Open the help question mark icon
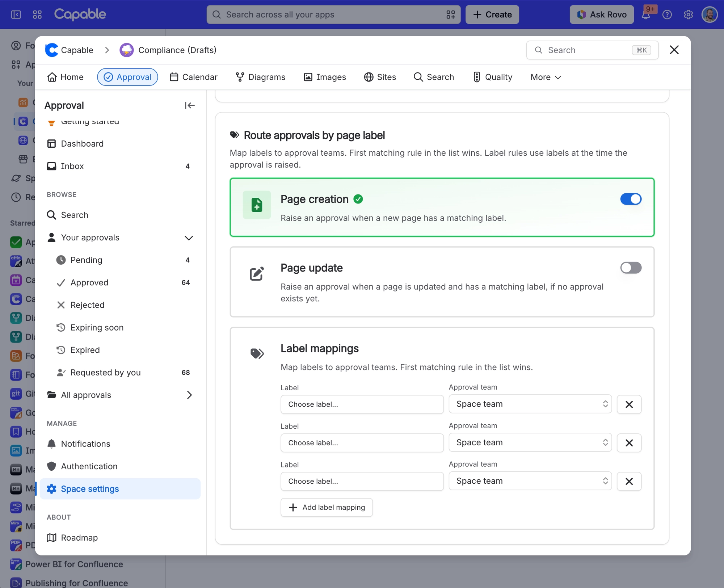The width and height of the screenshot is (724, 588). point(667,14)
